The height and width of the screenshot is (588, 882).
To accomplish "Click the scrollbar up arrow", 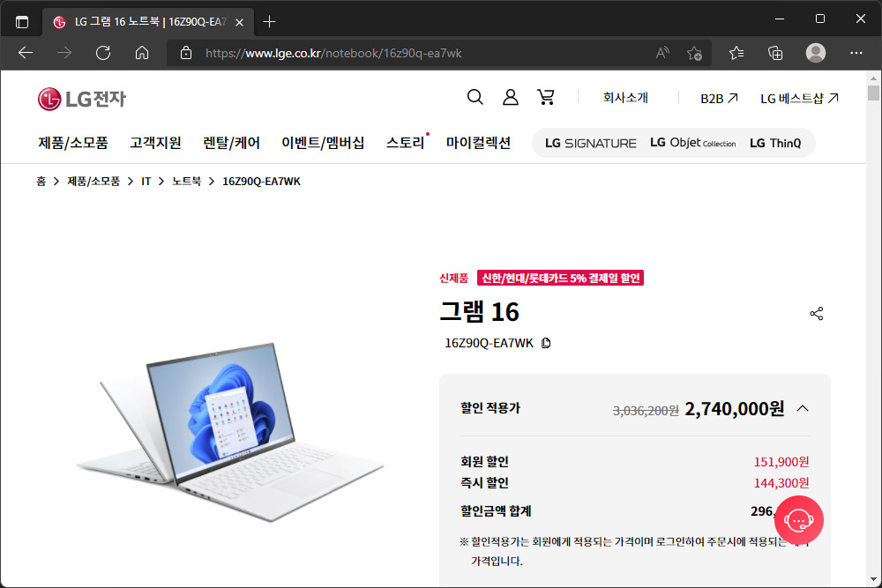I will click(x=873, y=78).
